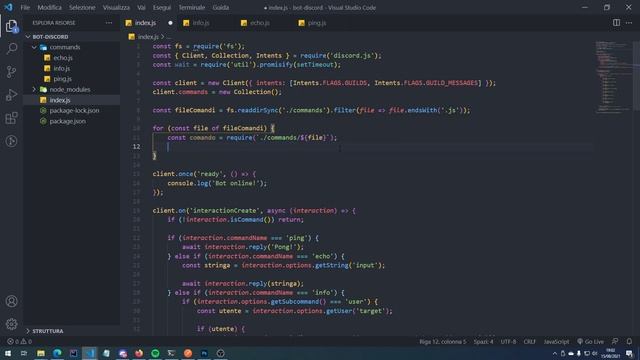Click line number 12 in the gutter

[x=136, y=147]
